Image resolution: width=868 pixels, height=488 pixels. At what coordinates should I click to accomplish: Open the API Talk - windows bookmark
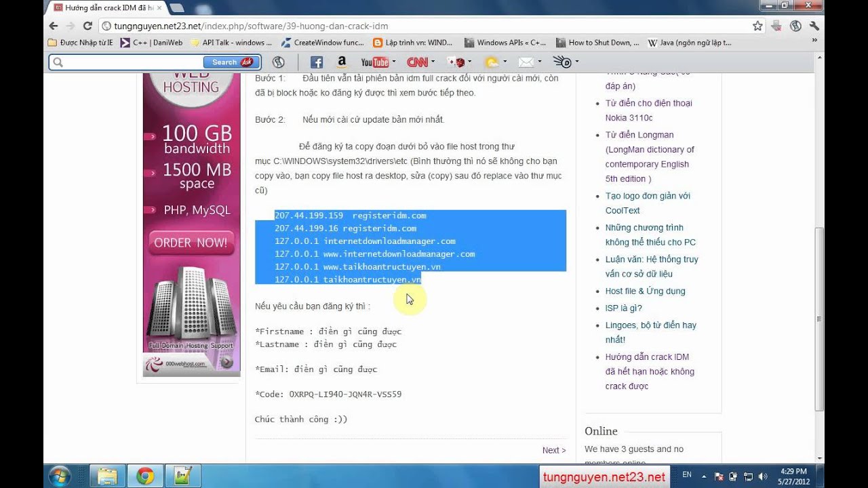pos(232,43)
